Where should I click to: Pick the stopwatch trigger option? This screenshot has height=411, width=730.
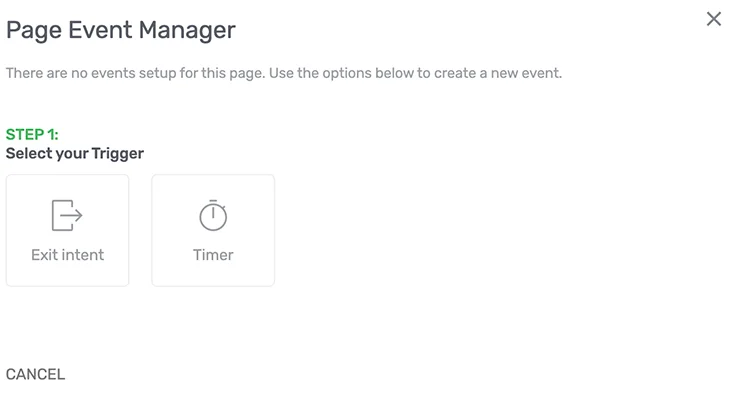click(213, 230)
